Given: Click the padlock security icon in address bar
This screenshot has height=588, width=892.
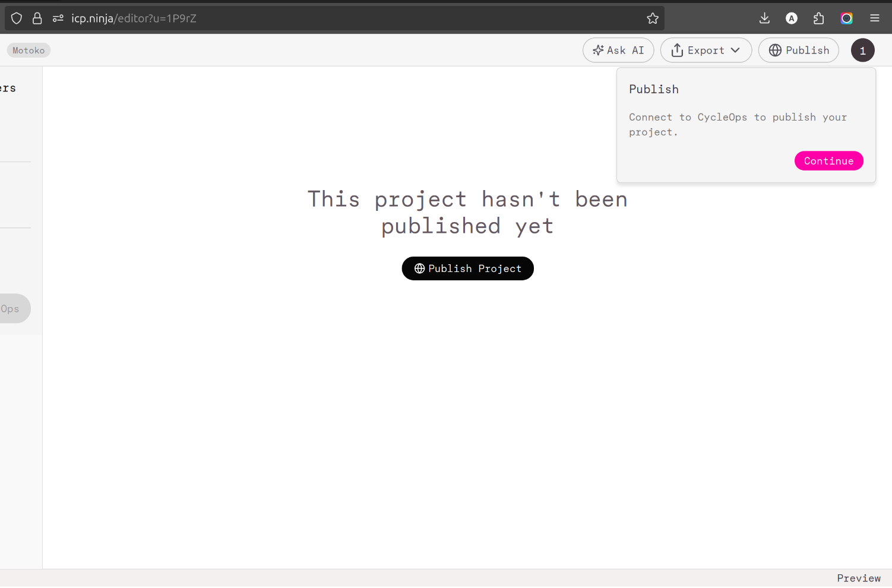Looking at the screenshot, I should pyautogui.click(x=37, y=18).
